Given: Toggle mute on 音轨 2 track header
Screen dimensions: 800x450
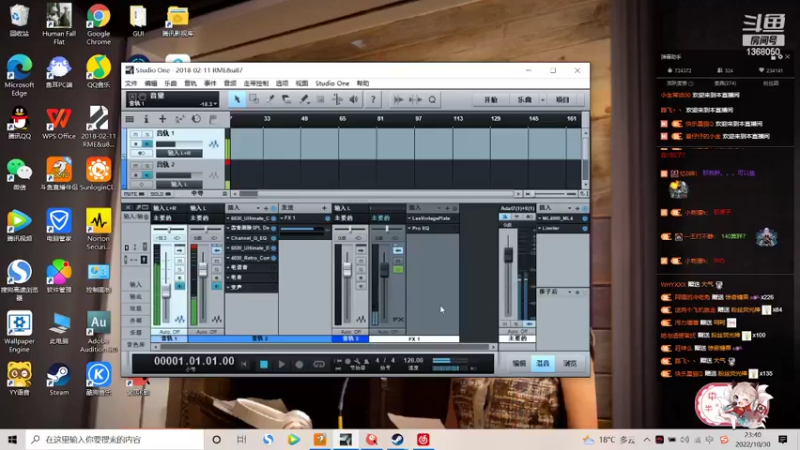Looking at the screenshot, I should tap(136, 165).
